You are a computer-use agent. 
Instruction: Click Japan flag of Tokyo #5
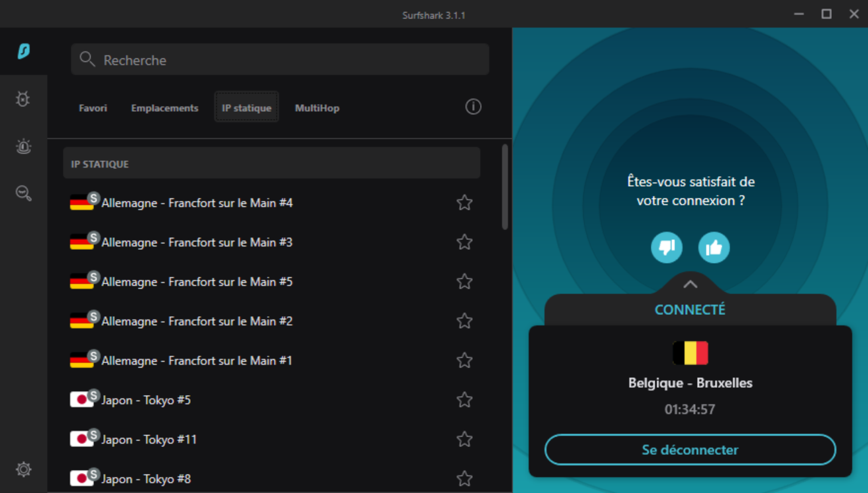pos(82,400)
